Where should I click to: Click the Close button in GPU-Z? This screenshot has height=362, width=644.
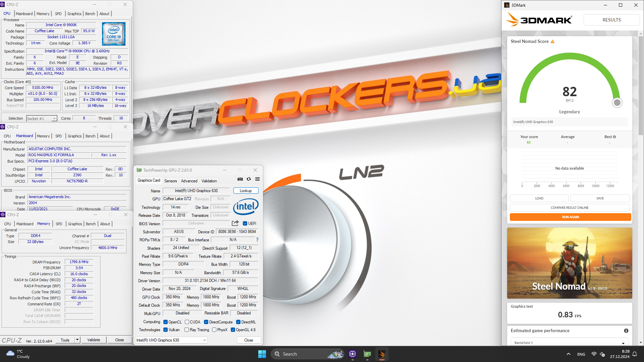click(249, 340)
